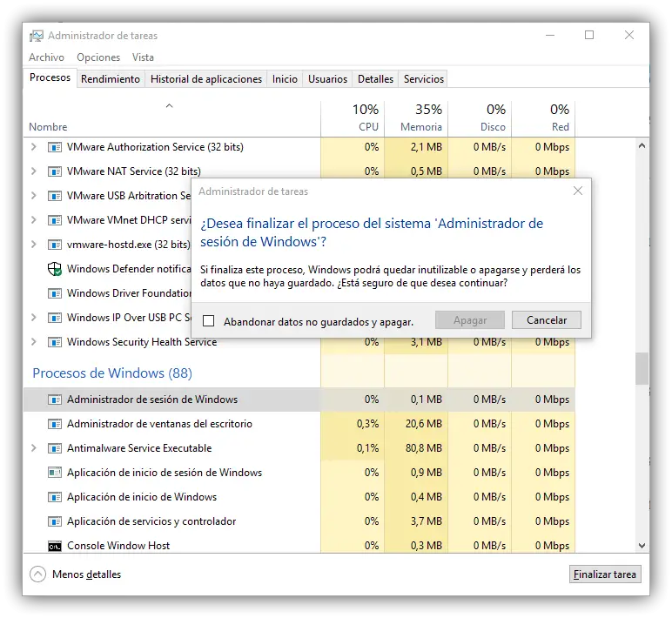Click Aplicación de servicios y controlador icon
The image size is (672, 618).
point(55,521)
